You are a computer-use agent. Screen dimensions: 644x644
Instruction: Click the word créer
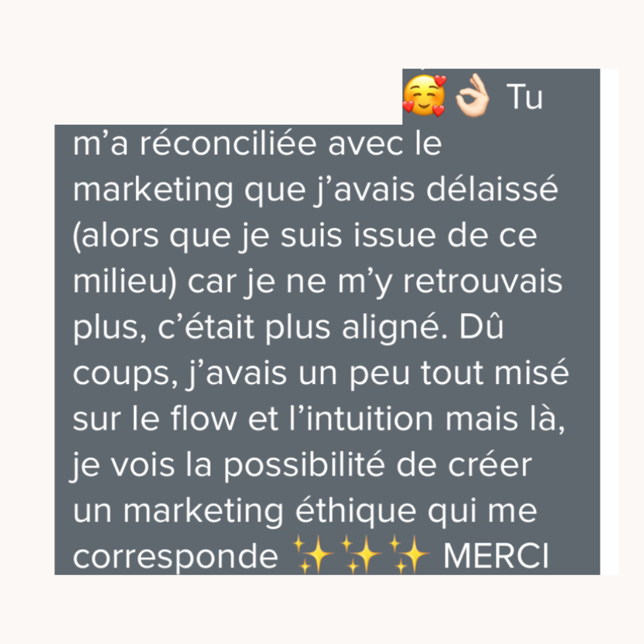tap(490, 464)
